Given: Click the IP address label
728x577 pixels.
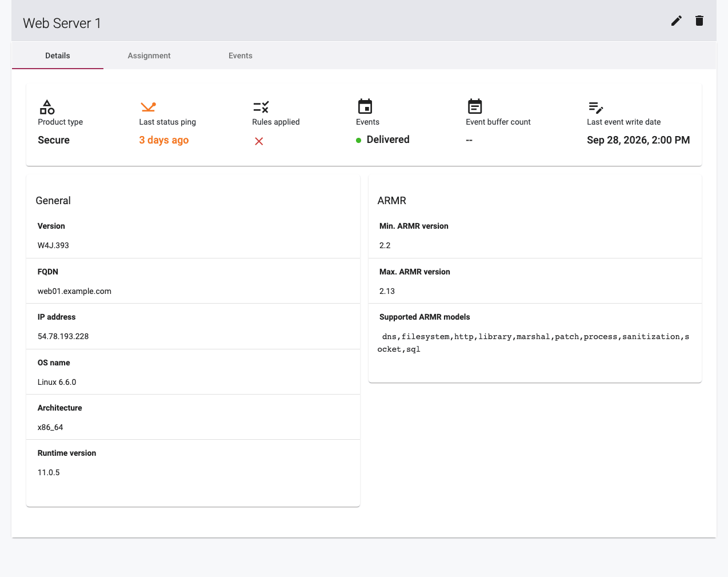Looking at the screenshot, I should tap(57, 317).
